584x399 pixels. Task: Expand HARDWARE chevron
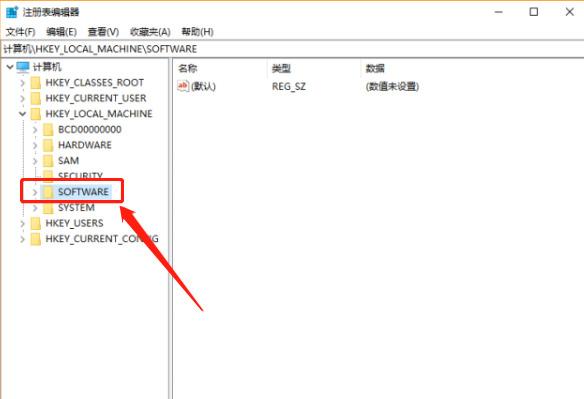click(35, 145)
